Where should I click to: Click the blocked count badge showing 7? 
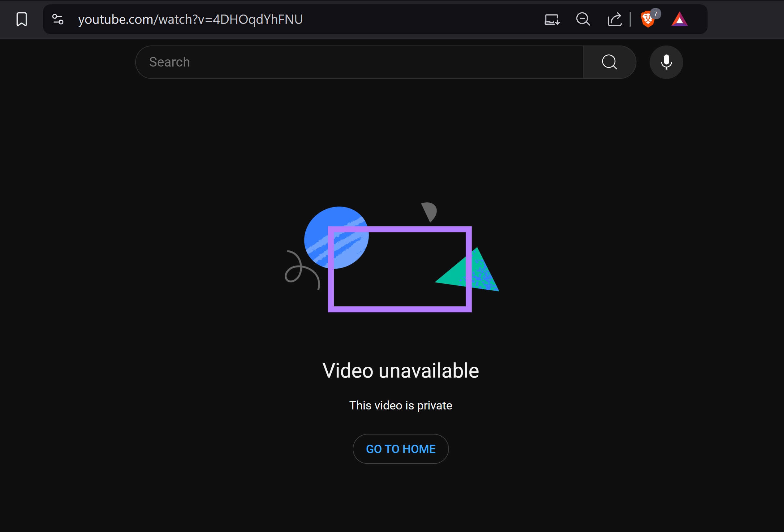pyautogui.click(x=655, y=14)
